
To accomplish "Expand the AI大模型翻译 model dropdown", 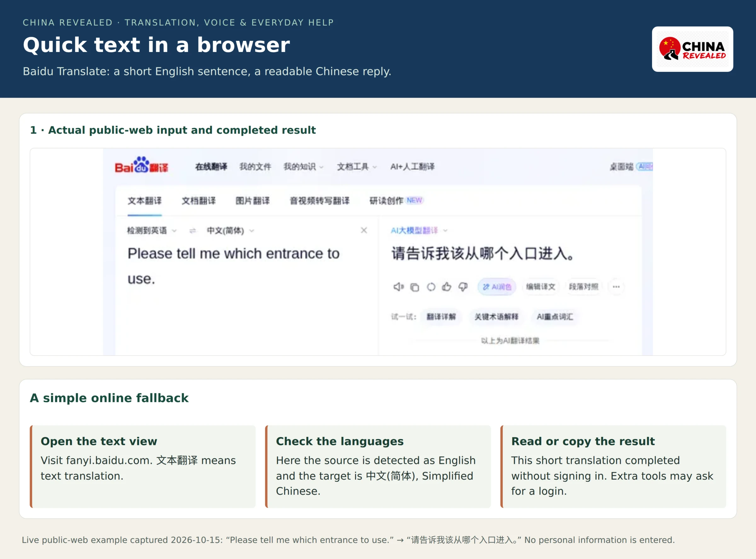I will pos(419,231).
